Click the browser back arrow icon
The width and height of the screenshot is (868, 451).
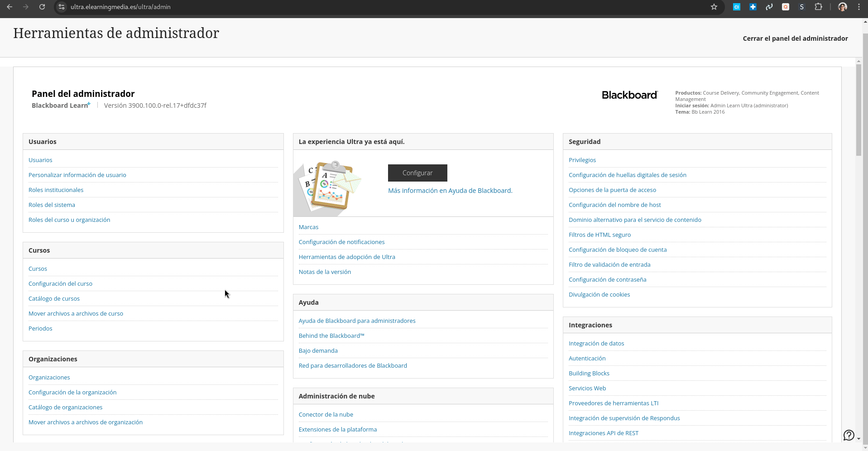tap(10, 7)
